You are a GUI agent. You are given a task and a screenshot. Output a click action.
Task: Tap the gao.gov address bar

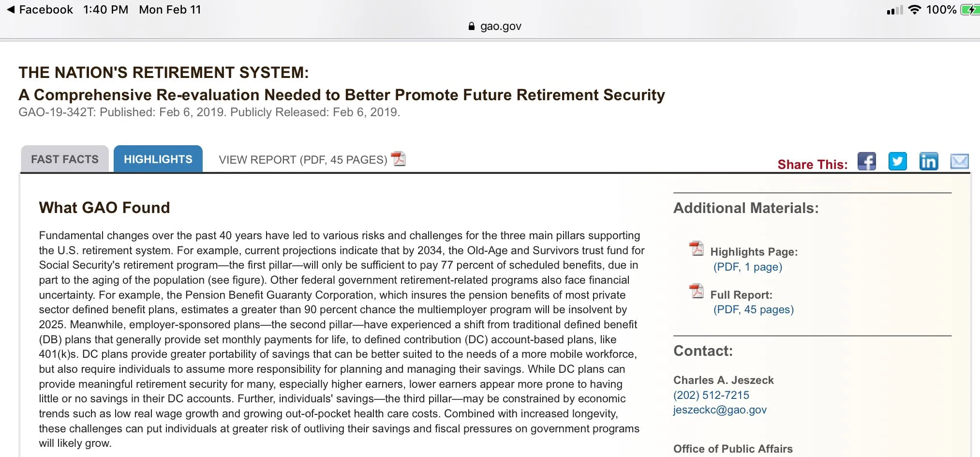point(500,27)
